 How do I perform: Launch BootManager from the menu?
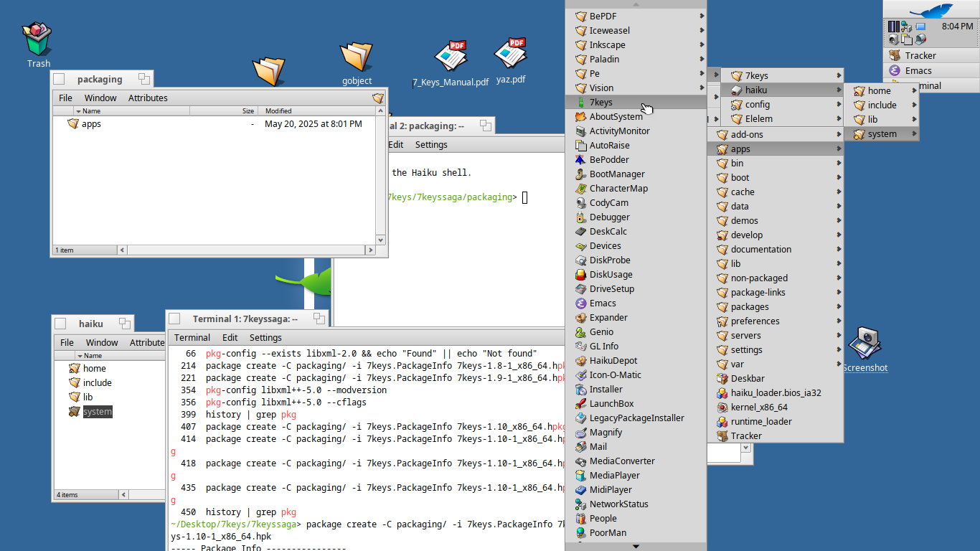click(636, 174)
